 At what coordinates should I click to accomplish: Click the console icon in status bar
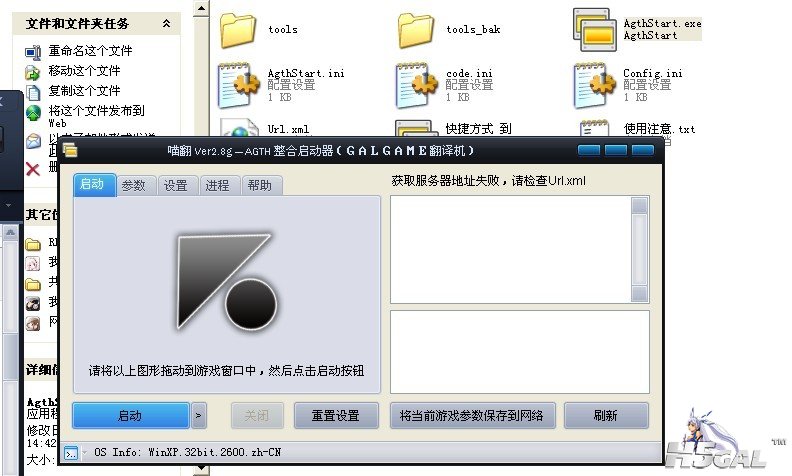click(x=72, y=453)
